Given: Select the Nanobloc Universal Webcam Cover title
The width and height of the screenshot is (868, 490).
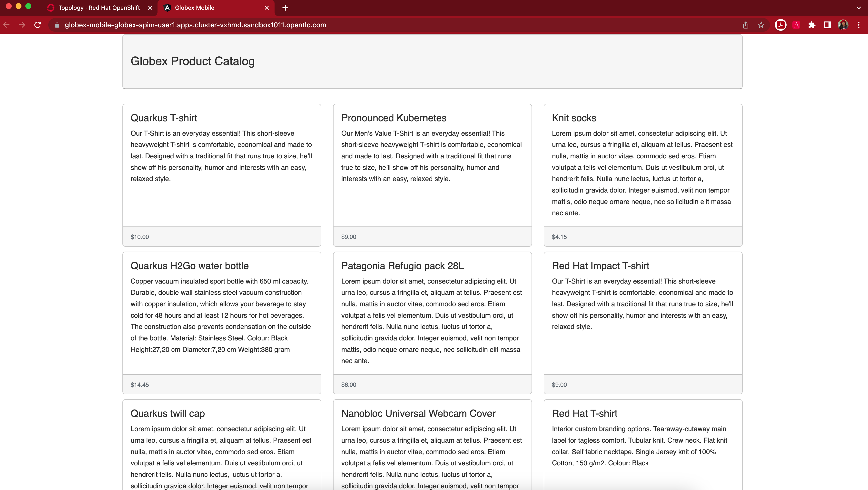Looking at the screenshot, I should click(418, 413).
